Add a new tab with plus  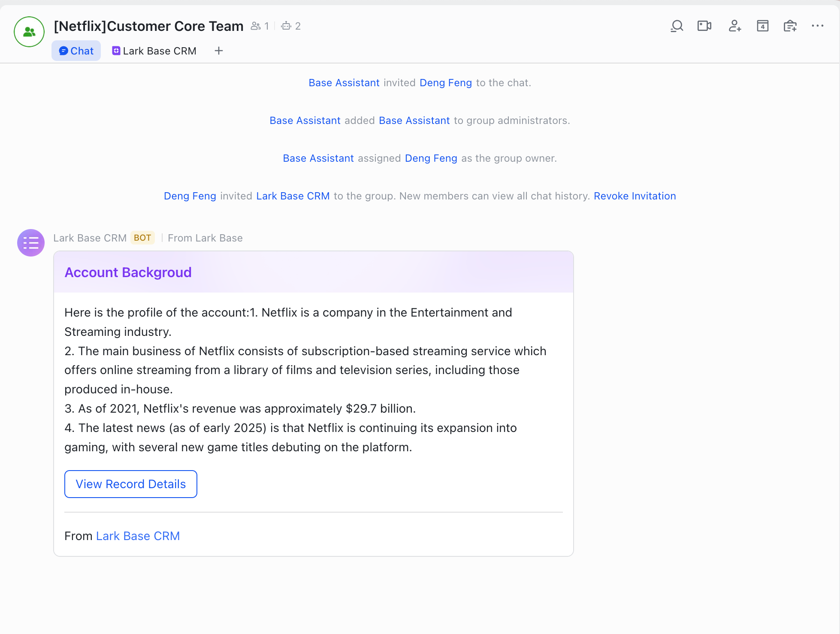pos(219,51)
